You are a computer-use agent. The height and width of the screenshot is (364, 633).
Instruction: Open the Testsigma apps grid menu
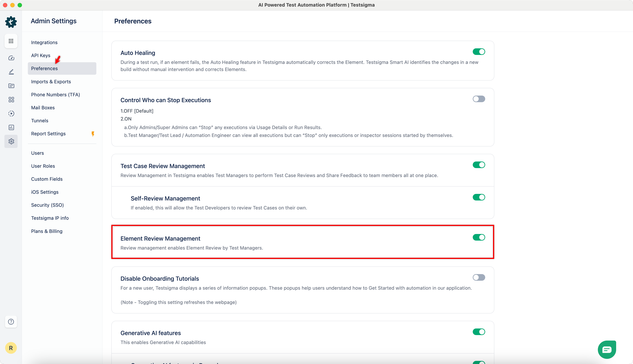pos(11,41)
